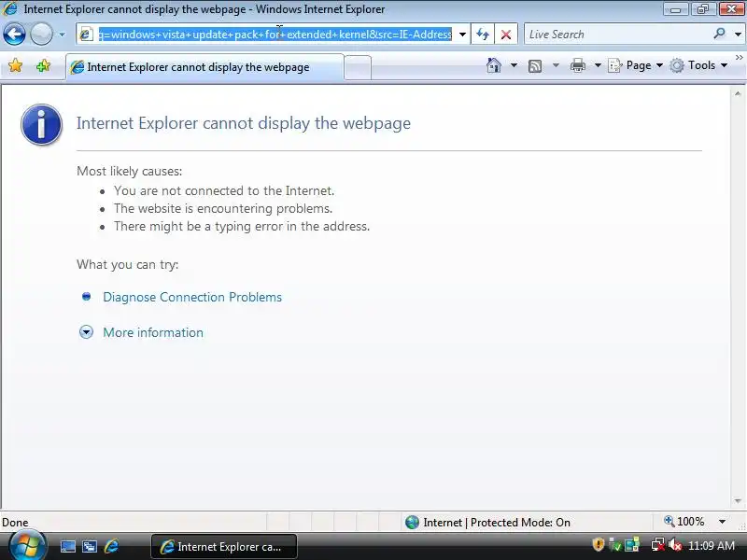This screenshot has height=560, width=747.
Task: Open the Favorites Center star
Action: click(15, 65)
